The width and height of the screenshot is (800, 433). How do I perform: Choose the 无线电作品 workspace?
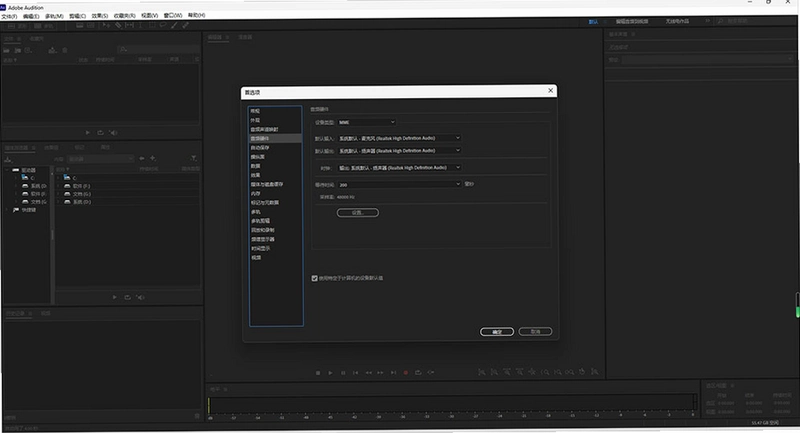(x=677, y=21)
